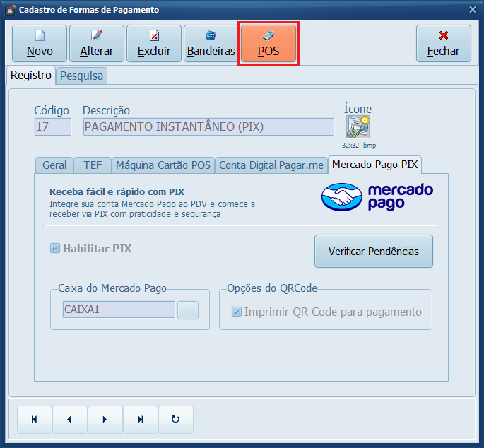Select the Conta Digital Pagar.me tab
The image size is (484, 448).
point(271,165)
